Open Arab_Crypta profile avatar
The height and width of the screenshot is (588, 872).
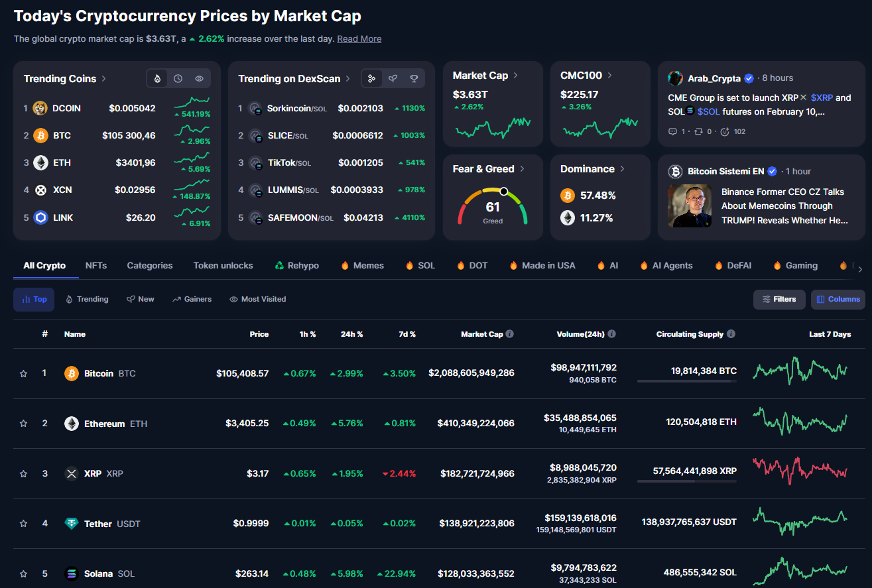coord(675,78)
